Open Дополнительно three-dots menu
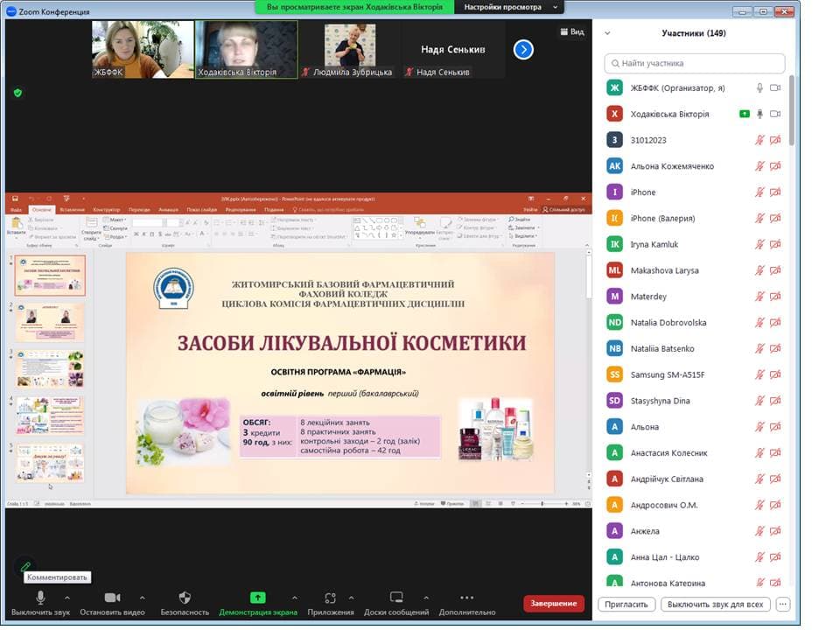 pos(466,603)
